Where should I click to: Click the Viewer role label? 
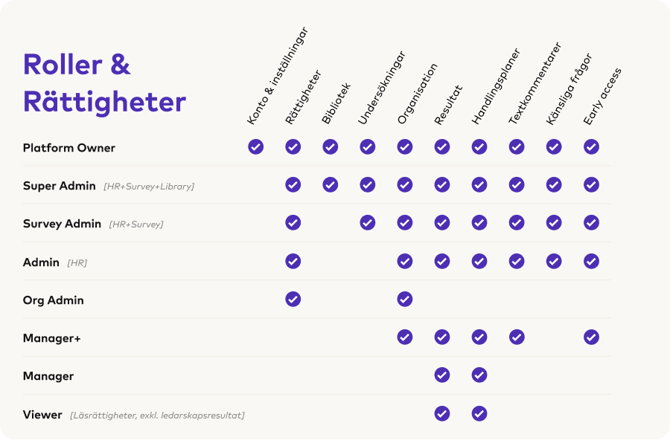pyautogui.click(x=43, y=415)
